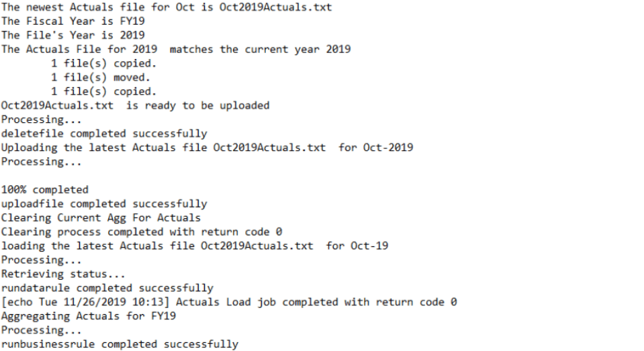
Task: Click "runbusinessrule completed successfully" message
Action: click(120, 344)
